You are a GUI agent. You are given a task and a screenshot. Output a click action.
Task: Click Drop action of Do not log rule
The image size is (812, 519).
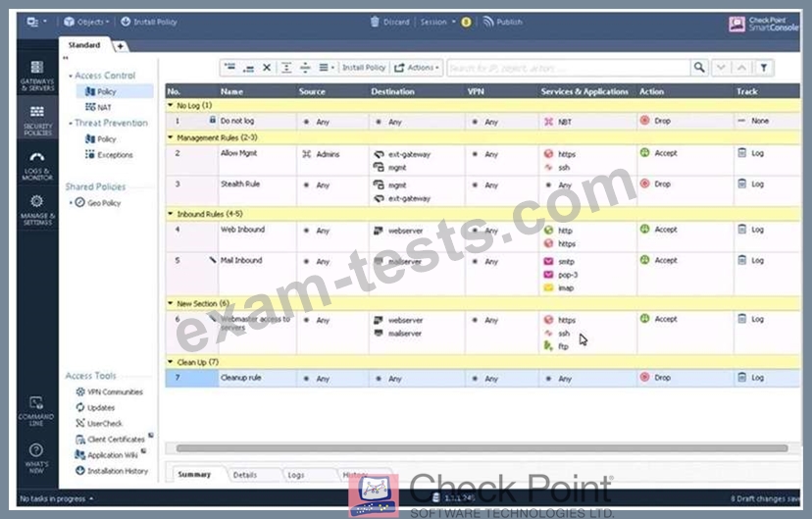point(656,121)
